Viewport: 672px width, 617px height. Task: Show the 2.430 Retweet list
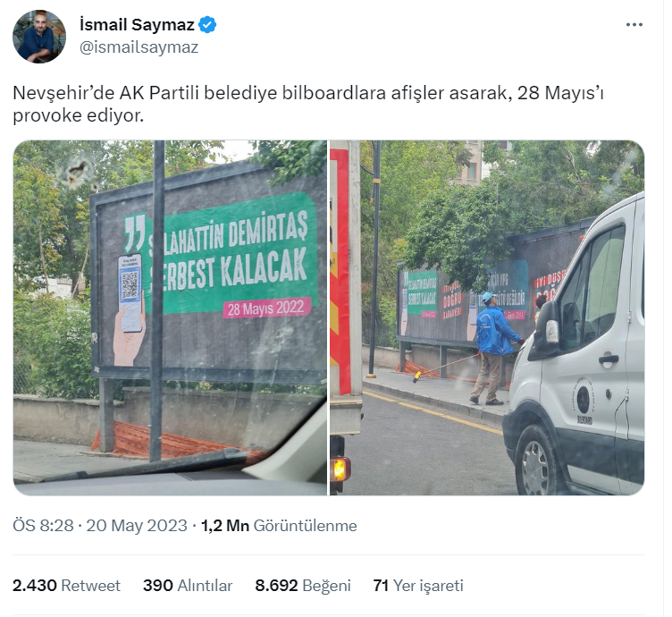pos(66,586)
